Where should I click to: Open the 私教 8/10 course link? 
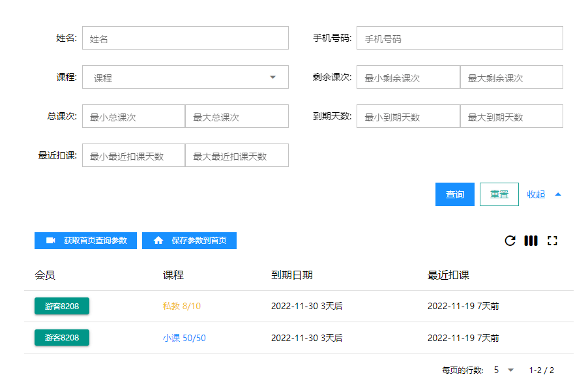coord(182,306)
